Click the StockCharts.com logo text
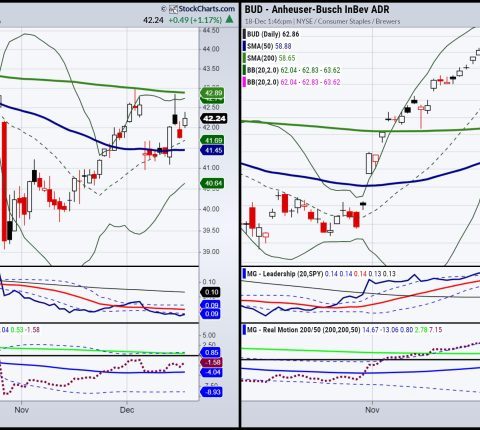The width and height of the screenshot is (480, 430). pyautogui.click(x=206, y=9)
